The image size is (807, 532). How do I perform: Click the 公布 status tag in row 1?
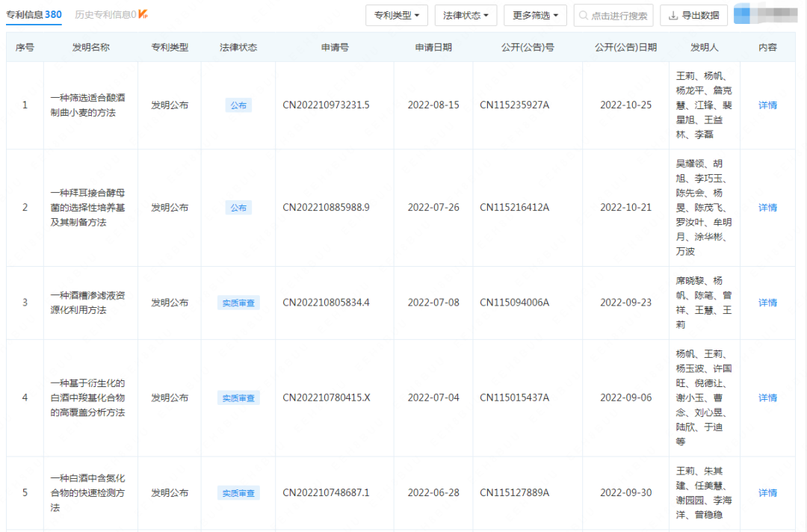[238, 105]
